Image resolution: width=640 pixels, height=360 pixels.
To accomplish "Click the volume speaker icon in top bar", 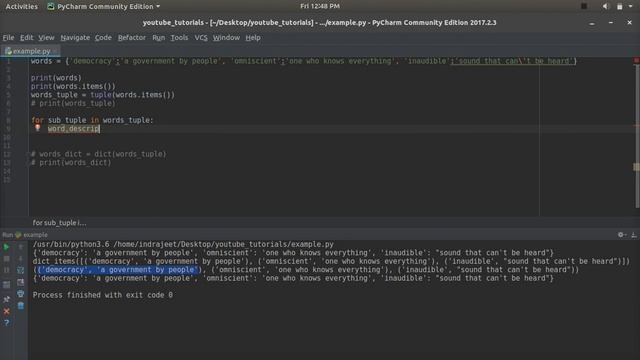I will pyautogui.click(x=605, y=6).
